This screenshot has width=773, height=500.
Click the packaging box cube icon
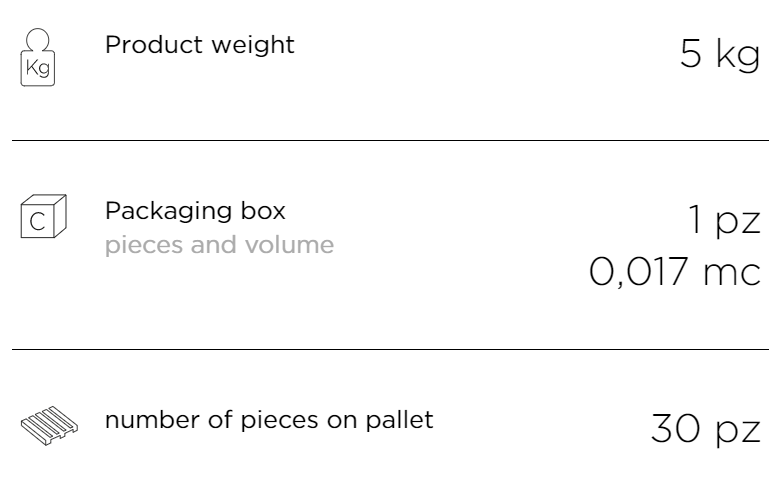[x=43, y=216]
